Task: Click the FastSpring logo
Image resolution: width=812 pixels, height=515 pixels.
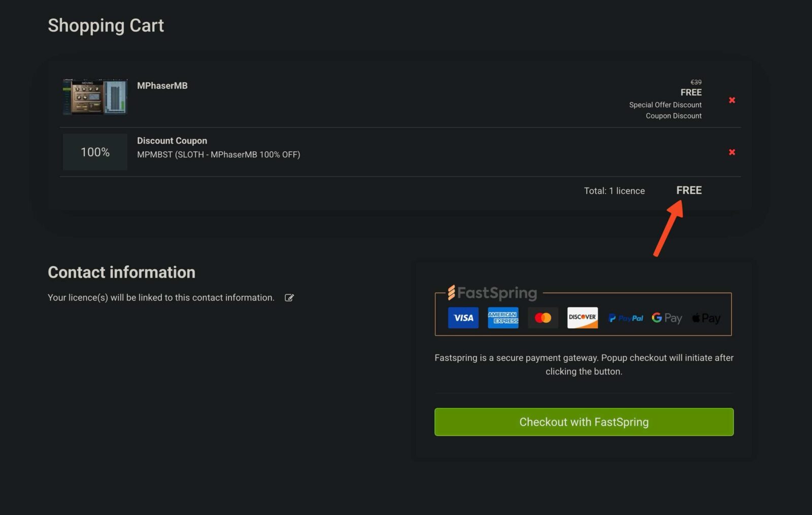Action: 492,293
